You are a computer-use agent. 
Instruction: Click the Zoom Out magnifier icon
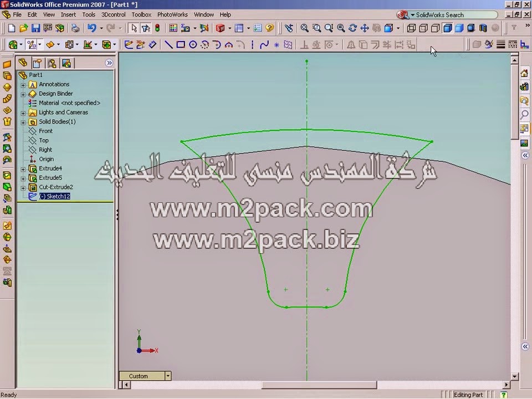point(341,28)
